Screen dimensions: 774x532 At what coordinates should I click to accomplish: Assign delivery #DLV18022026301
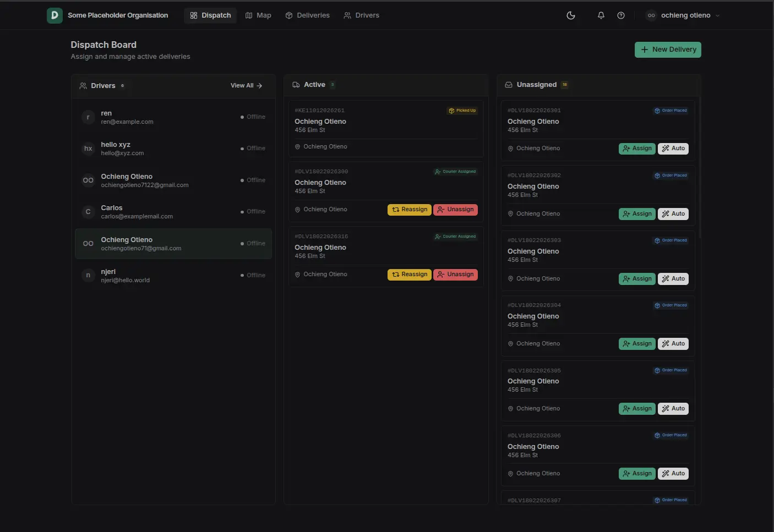click(x=637, y=149)
